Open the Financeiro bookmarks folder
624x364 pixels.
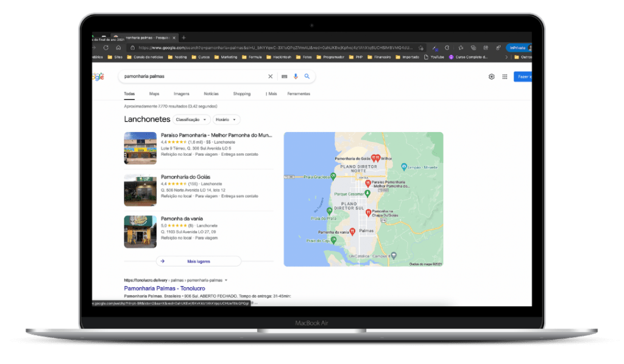coord(379,57)
